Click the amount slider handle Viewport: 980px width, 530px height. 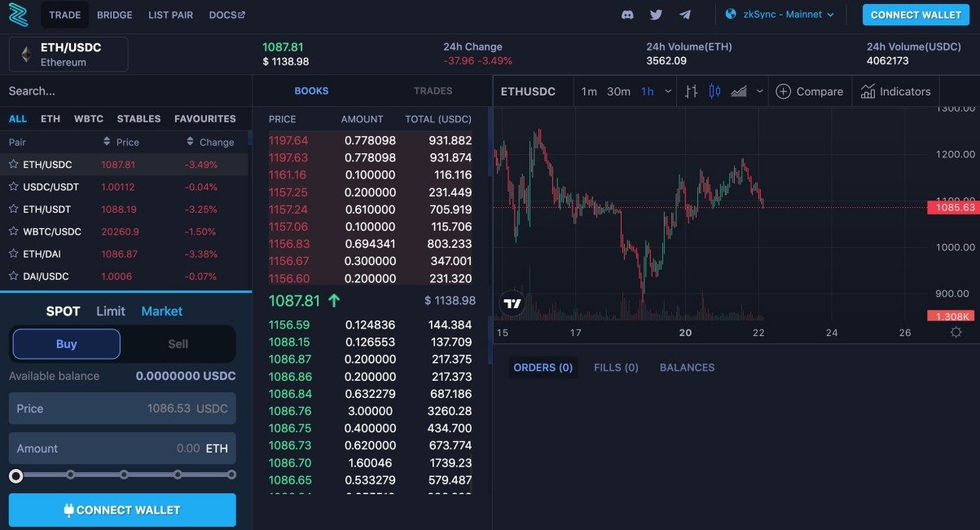[16, 476]
